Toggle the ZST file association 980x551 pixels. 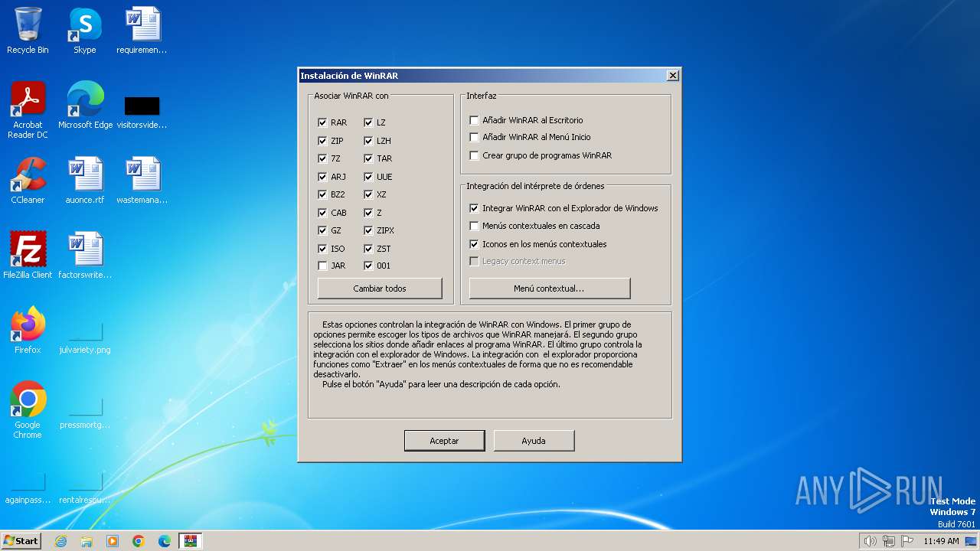click(x=368, y=249)
